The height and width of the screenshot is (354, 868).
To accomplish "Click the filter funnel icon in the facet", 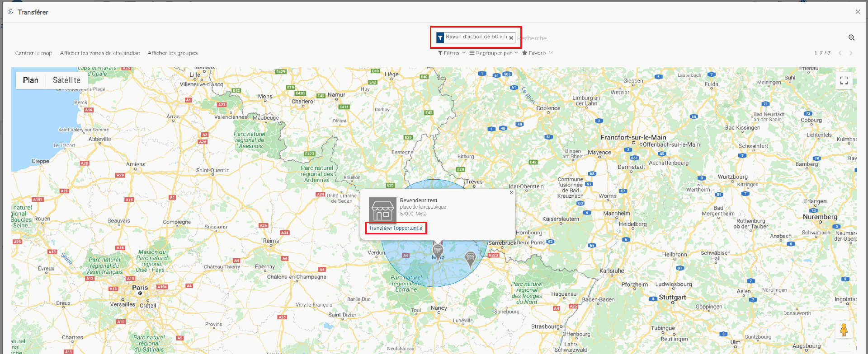I will tap(440, 38).
